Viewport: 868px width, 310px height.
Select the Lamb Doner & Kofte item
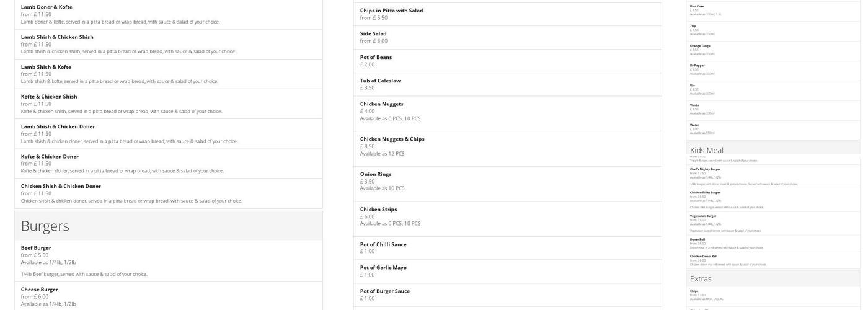(47, 7)
